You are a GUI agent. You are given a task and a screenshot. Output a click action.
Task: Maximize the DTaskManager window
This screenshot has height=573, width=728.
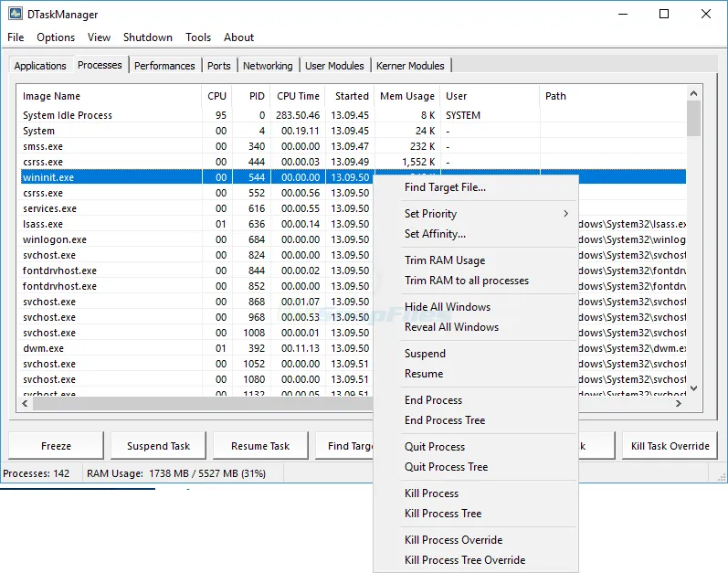[664, 14]
